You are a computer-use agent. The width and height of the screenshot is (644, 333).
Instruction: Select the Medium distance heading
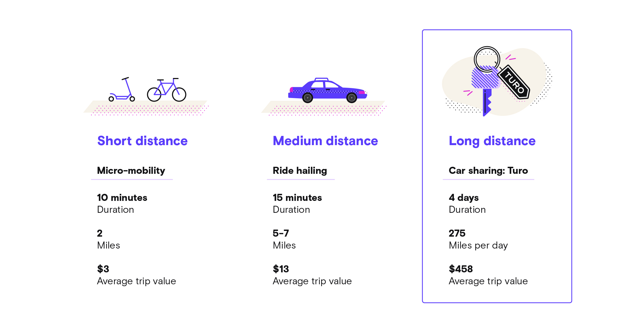coord(325,141)
